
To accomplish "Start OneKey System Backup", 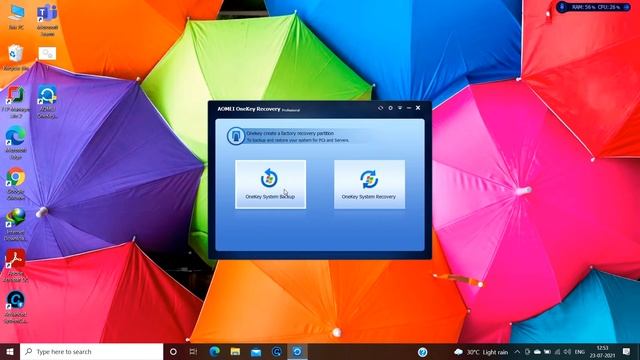I will 270,184.
